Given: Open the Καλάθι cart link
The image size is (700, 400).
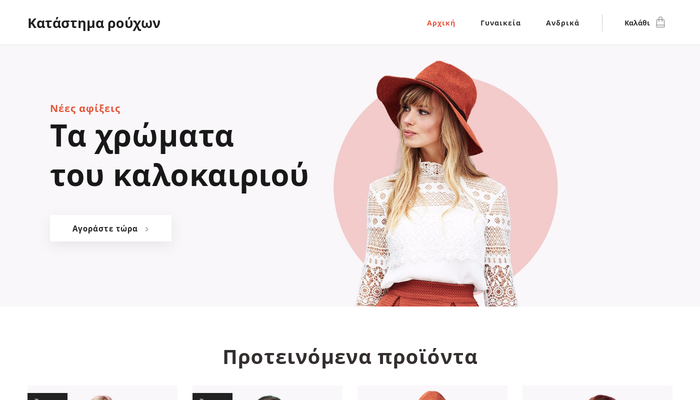Looking at the screenshot, I should coord(645,23).
